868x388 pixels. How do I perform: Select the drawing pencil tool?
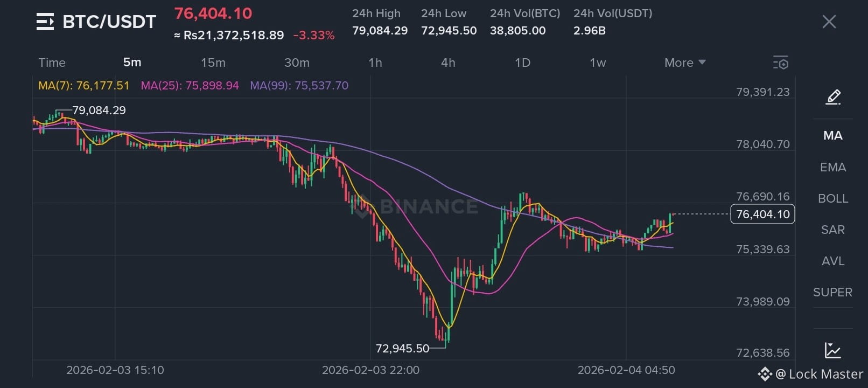point(833,97)
